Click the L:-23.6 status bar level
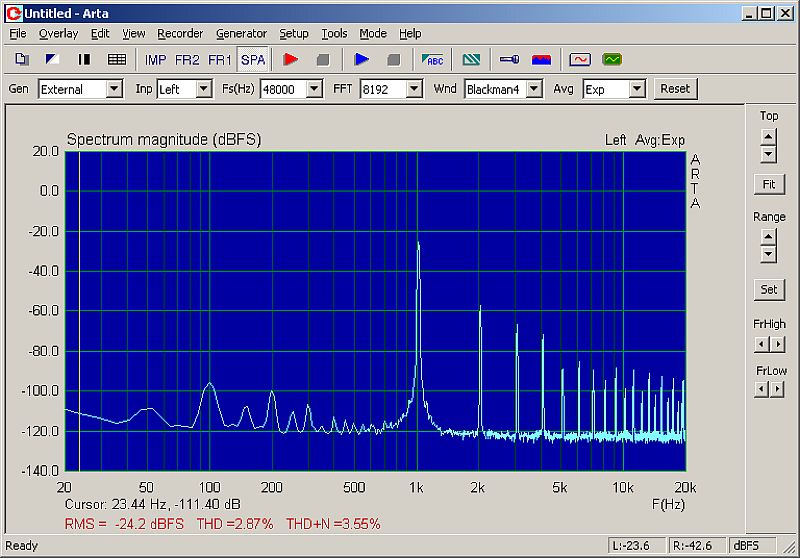Image resolution: width=800 pixels, height=558 pixels. 636,546
